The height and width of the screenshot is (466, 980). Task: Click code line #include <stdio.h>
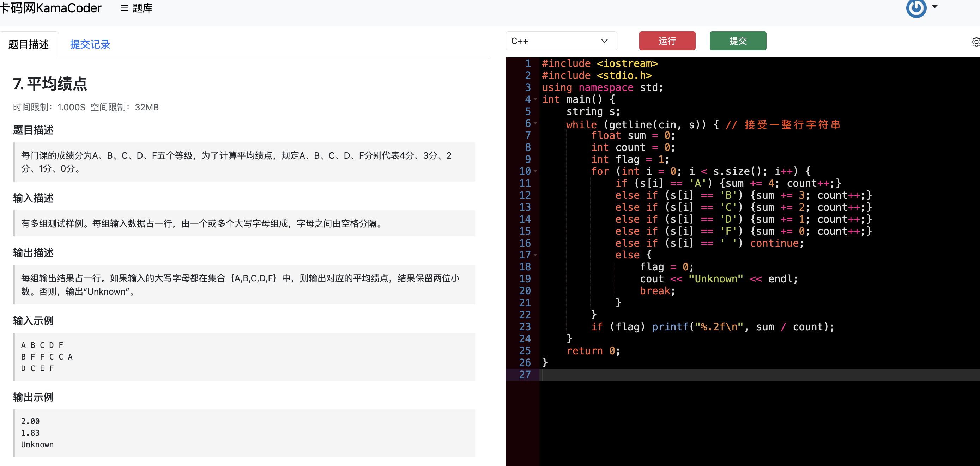(597, 76)
